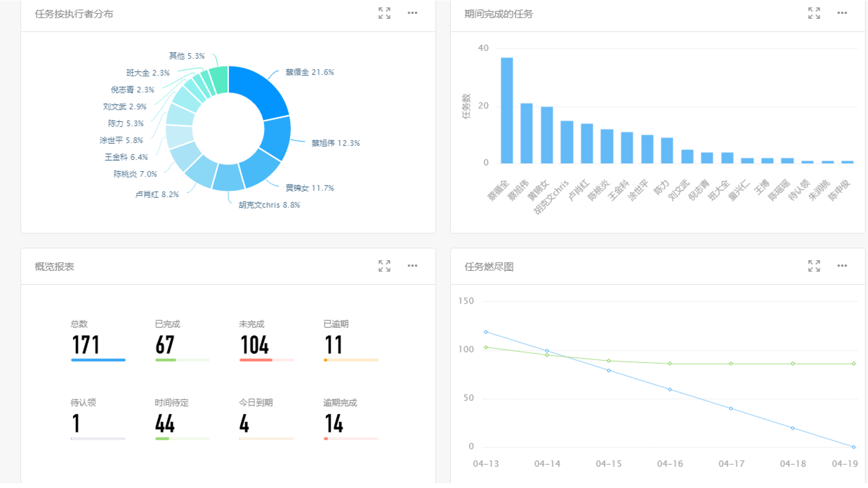Open more options menu for 期间完成的任务

pos(842,13)
